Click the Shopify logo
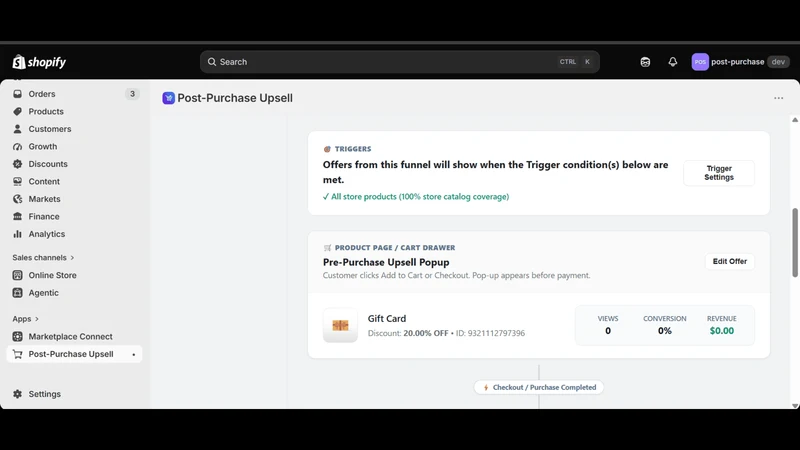The height and width of the screenshot is (450, 800). click(x=39, y=62)
